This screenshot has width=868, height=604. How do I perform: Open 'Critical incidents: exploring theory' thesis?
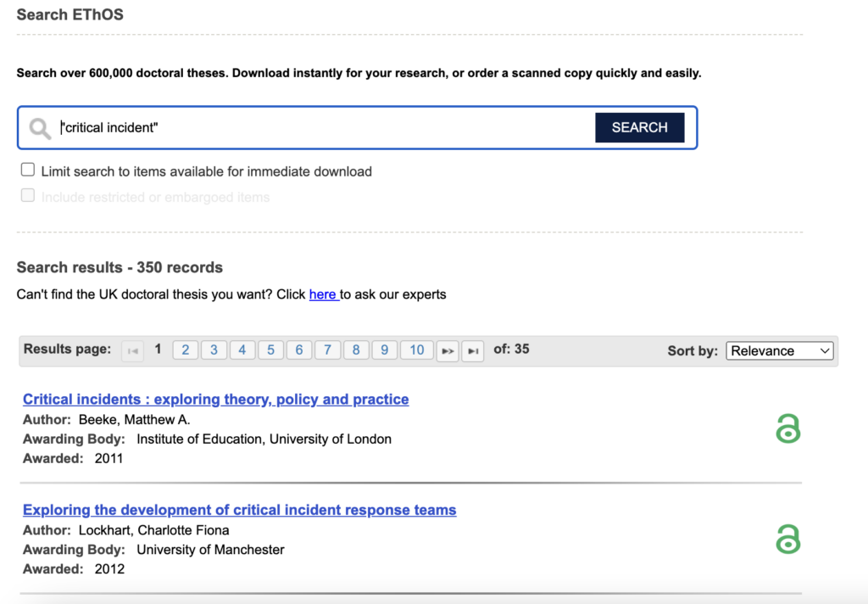[x=215, y=400]
